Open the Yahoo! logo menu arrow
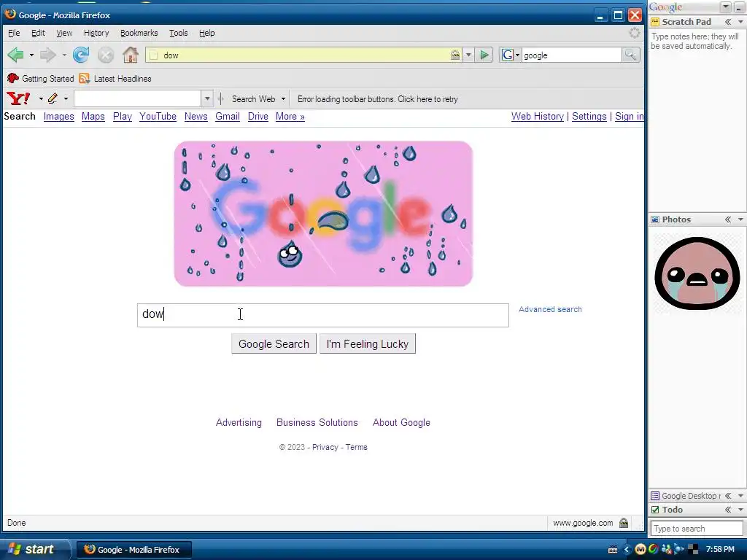This screenshot has height=560, width=747. click(41, 99)
